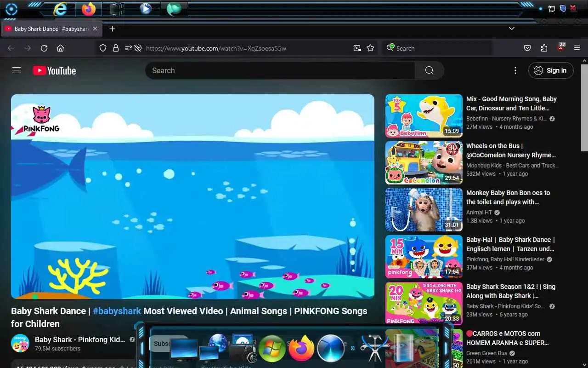Screen dimensions: 588x368
Task: Go to Firefox home page
Action: point(60,48)
